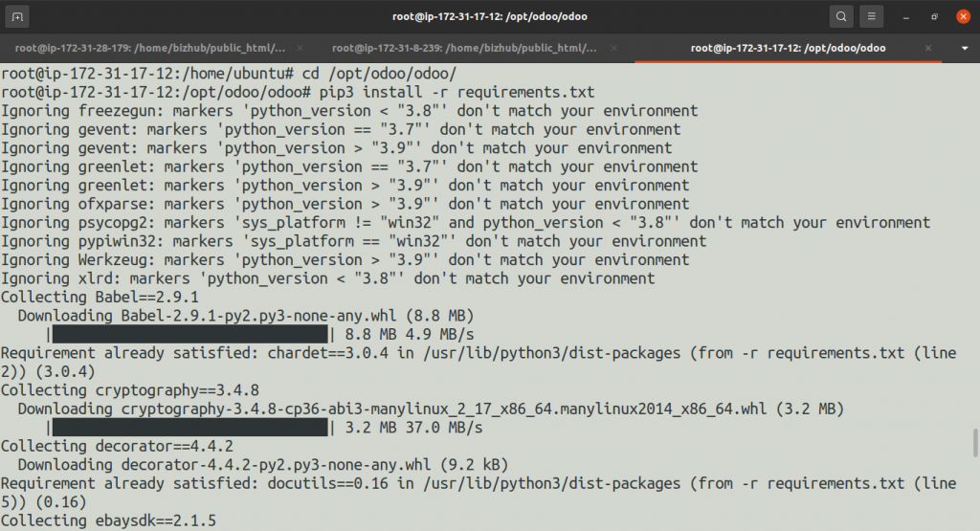Image resolution: width=980 pixels, height=531 pixels.
Task: Click the terminal search icon
Action: (x=841, y=17)
